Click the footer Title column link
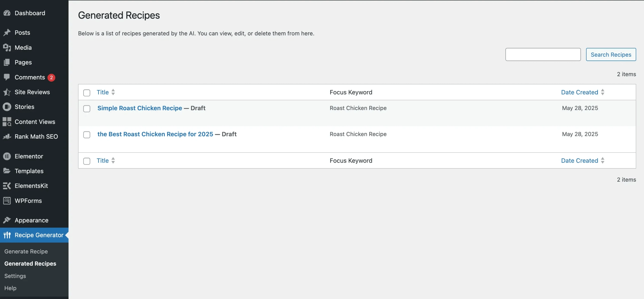Viewport: 644px width, 299px height. pos(103,161)
